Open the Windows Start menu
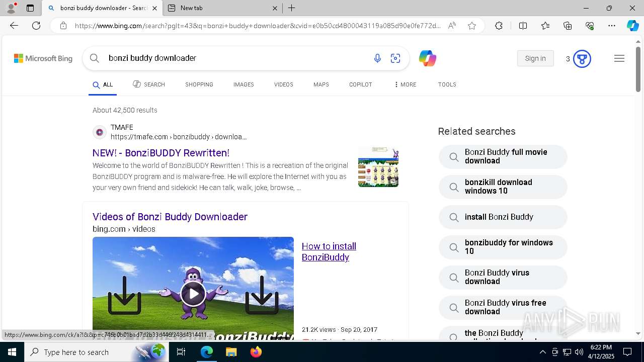644x362 pixels. point(12,352)
